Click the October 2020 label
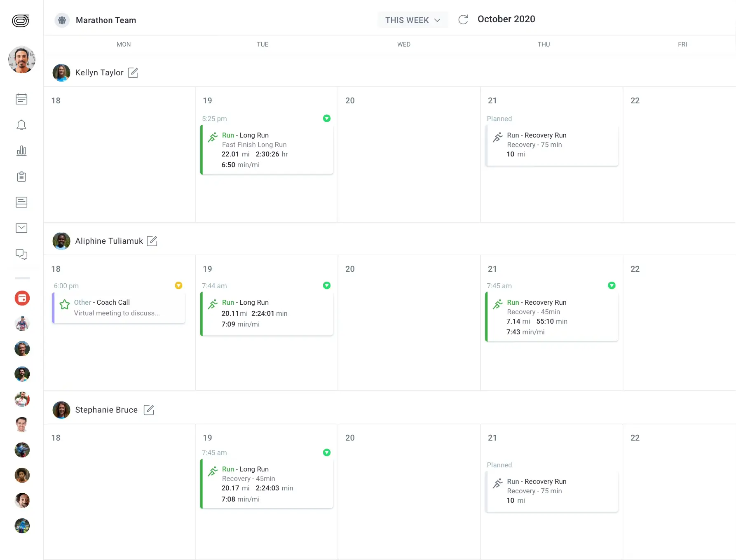 click(506, 19)
